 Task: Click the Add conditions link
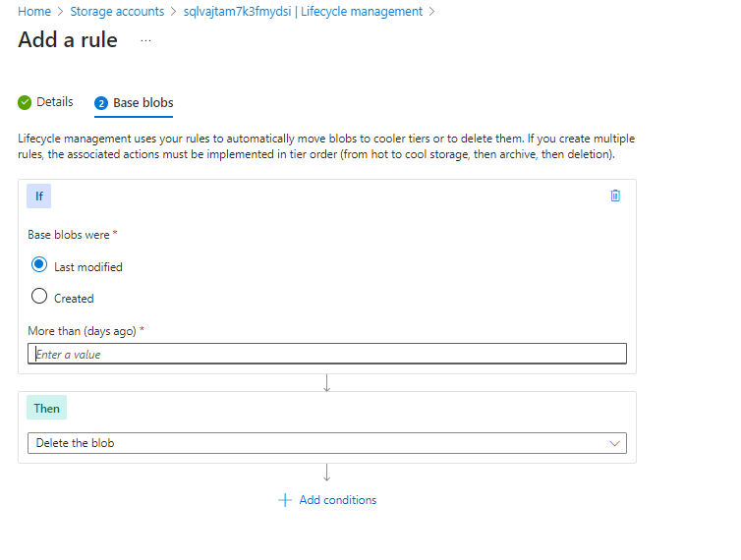click(x=337, y=500)
